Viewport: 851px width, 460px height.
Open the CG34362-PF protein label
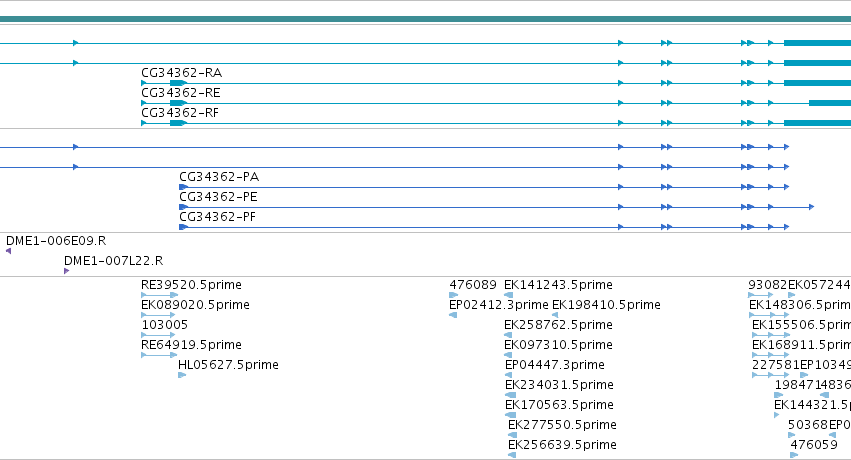click(x=218, y=217)
